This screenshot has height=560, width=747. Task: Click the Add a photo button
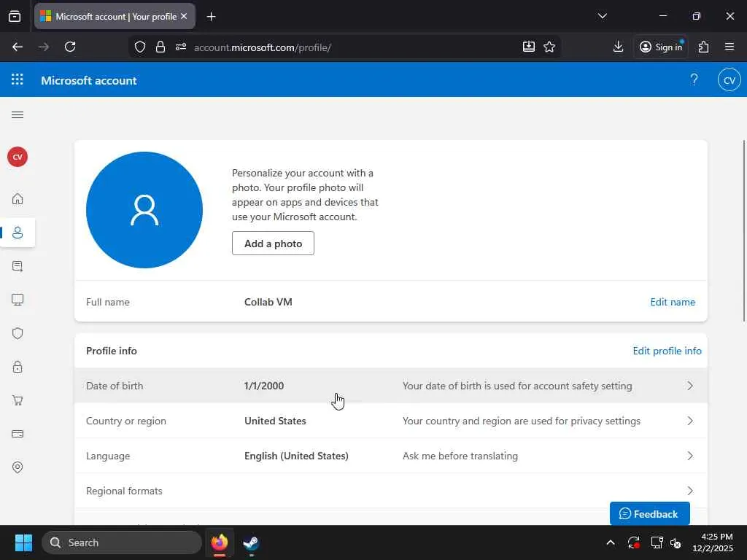coord(273,244)
